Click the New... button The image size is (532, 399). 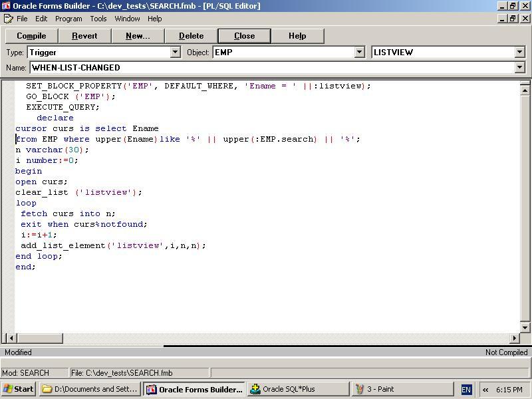(138, 36)
